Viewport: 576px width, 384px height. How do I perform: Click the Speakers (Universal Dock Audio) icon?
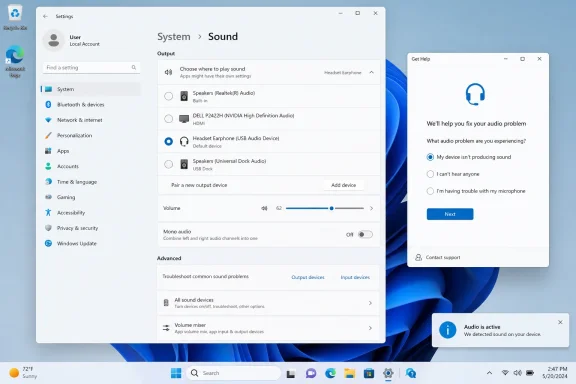pos(184,164)
